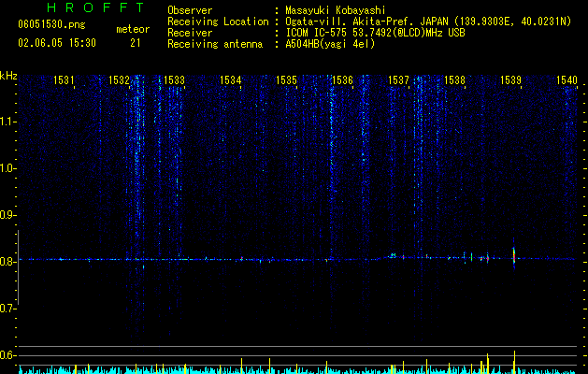Click the meteor count value 21

pyautogui.click(x=136, y=43)
